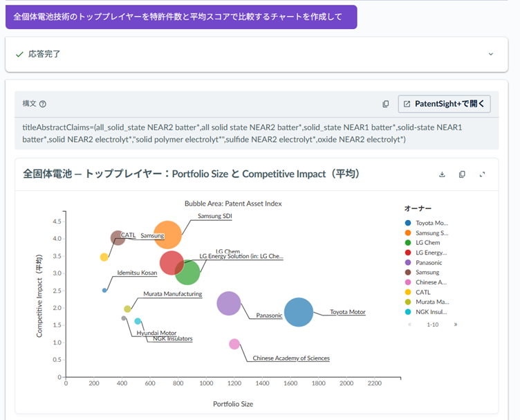The image size is (520, 420).
Task: Toggle Panasonic legend entry
Action: pyautogui.click(x=424, y=262)
